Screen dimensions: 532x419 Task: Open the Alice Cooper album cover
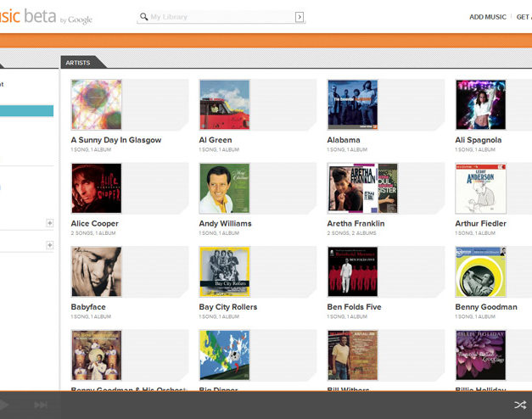97,188
